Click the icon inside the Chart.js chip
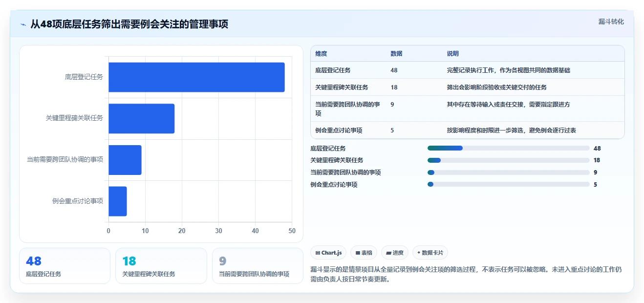Image resolution: width=644 pixels, height=303 pixels. coord(318,253)
